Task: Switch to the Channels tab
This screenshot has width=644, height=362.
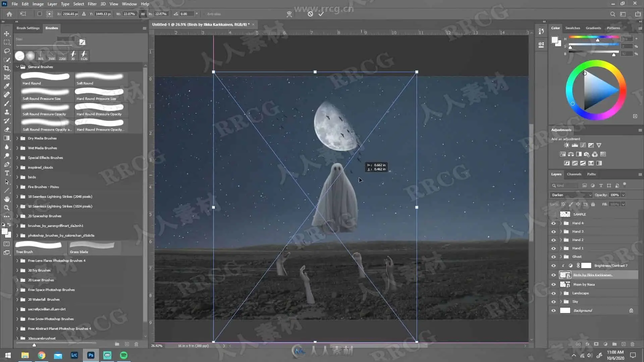Action: pyautogui.click(x=574, y=174)
